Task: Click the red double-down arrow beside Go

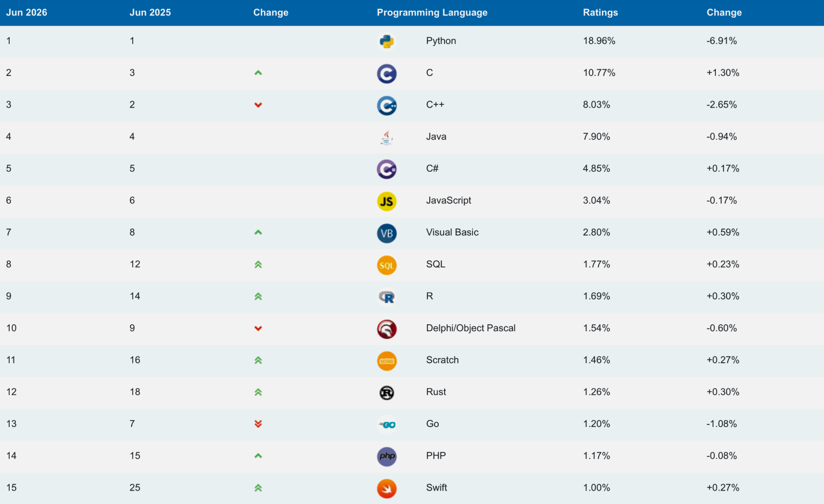Action: tap(258, 424)
